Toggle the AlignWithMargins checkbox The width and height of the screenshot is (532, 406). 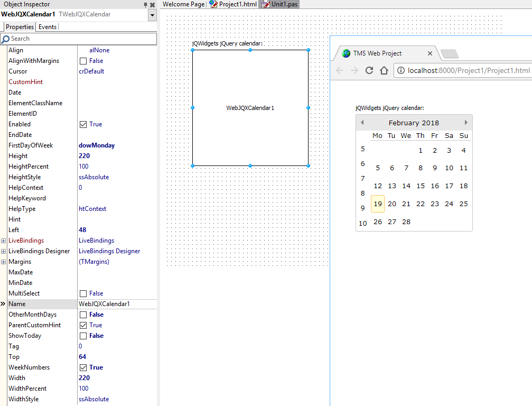click(x=83, y=61)
